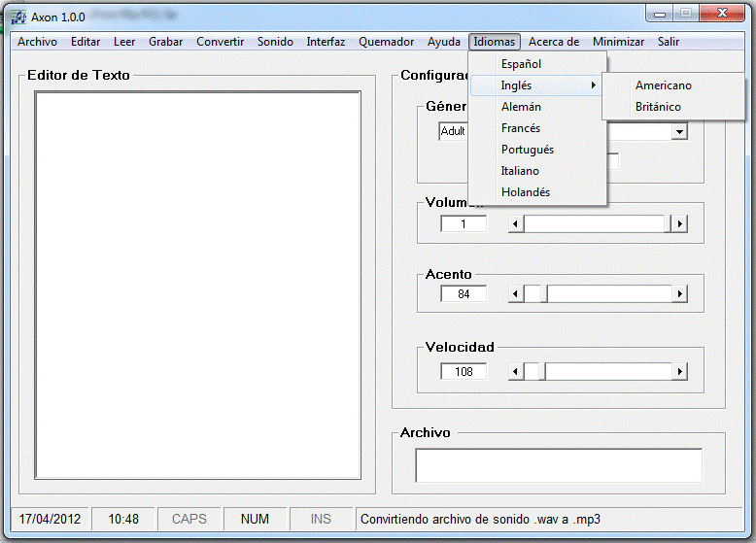Click the Velocidad slider right arrow

point(679,372)
